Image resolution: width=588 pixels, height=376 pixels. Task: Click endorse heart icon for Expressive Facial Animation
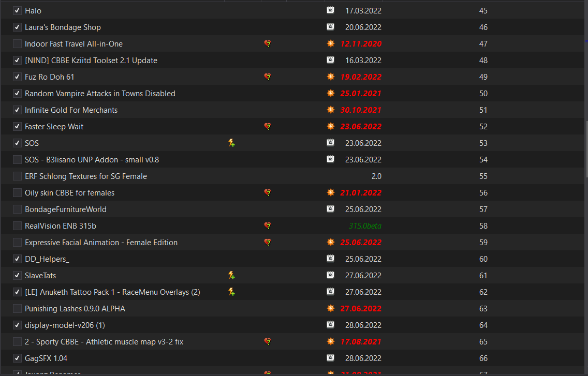pos(268,242)
